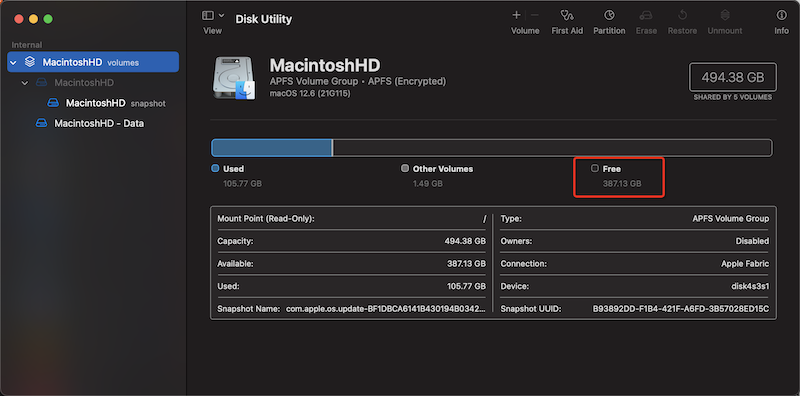Click the minus remove volume button
800x396 pixels.
coord(534,15)
